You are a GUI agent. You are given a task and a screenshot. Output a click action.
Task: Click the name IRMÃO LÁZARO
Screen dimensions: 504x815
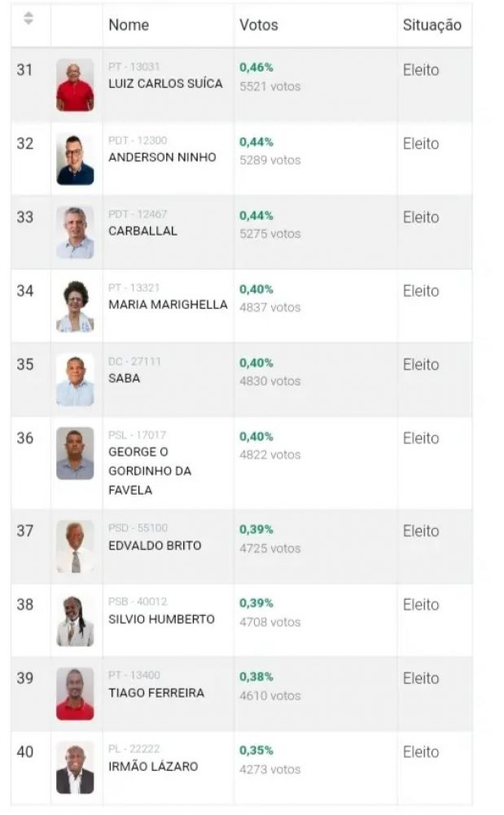point(153,767)
